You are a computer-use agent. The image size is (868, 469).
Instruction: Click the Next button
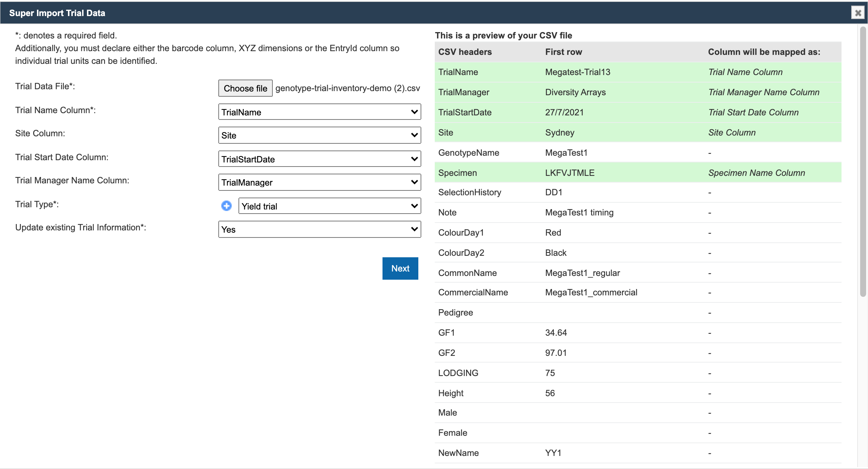(400, 268)
